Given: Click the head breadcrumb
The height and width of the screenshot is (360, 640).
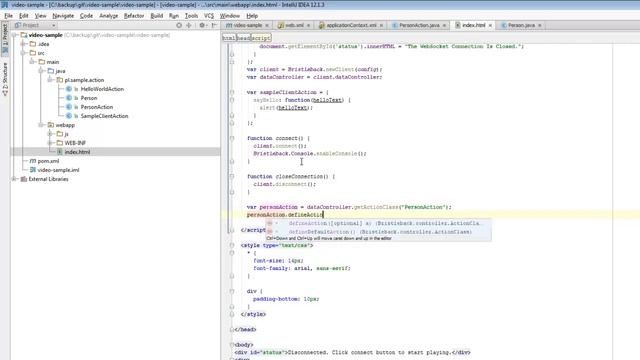Looking at the screenshot, I should pyautogui.click(x=243, y=38).
